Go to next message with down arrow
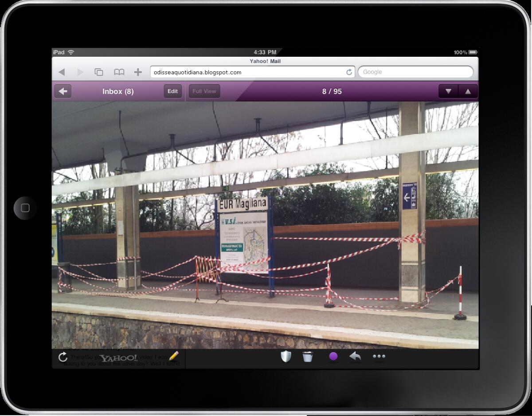The image size is (532, 416). click(x=448, y=91)
